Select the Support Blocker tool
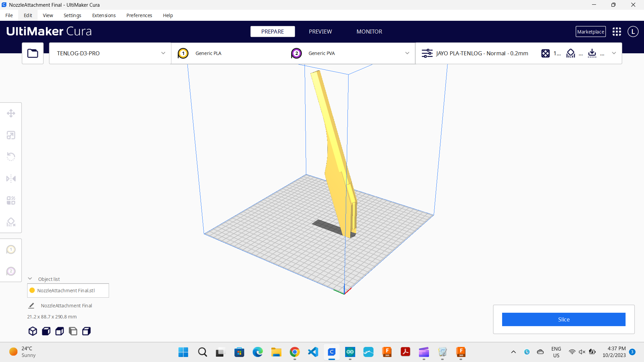 (x=11, y=222)
